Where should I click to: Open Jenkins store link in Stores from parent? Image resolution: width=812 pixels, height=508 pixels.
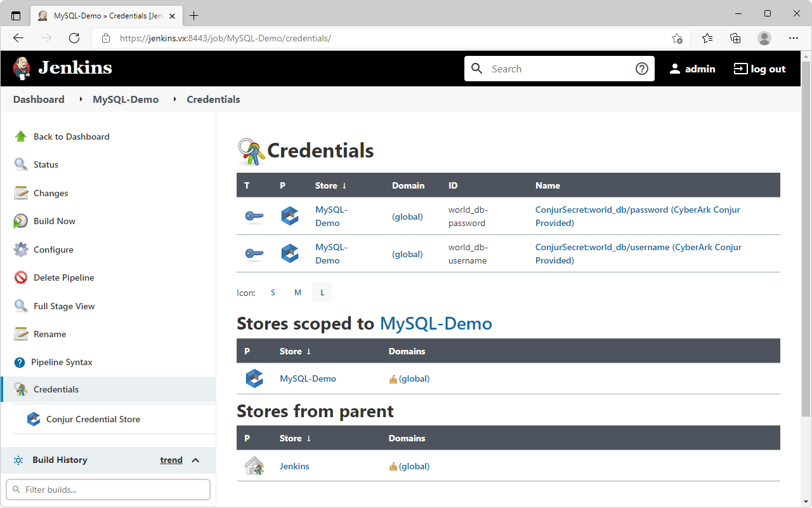point(294,466)
